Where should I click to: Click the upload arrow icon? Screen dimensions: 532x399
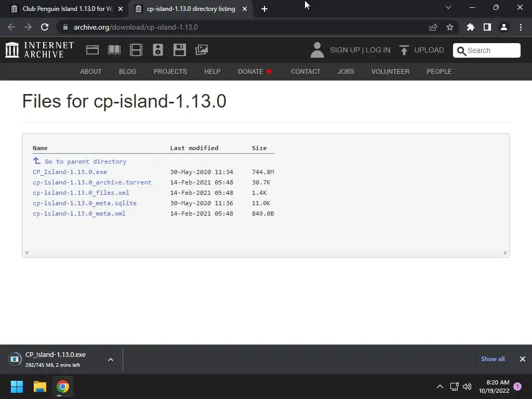point(404,50)
